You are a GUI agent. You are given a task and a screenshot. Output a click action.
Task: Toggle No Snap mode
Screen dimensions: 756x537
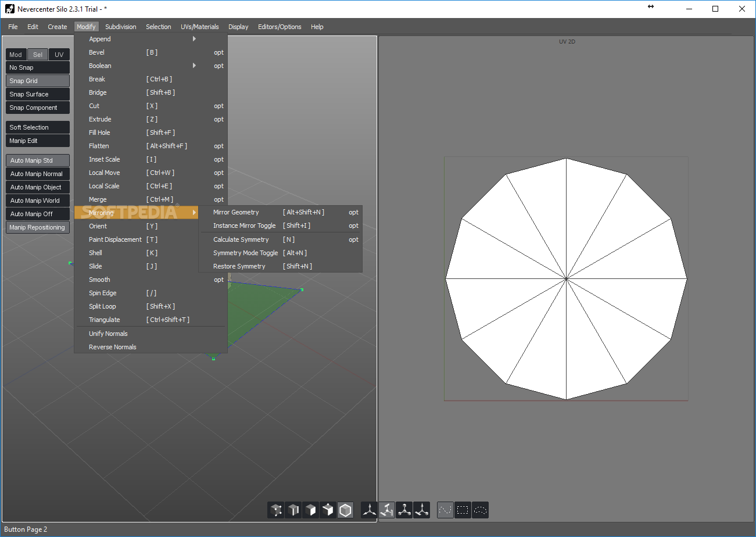point(38,67)
